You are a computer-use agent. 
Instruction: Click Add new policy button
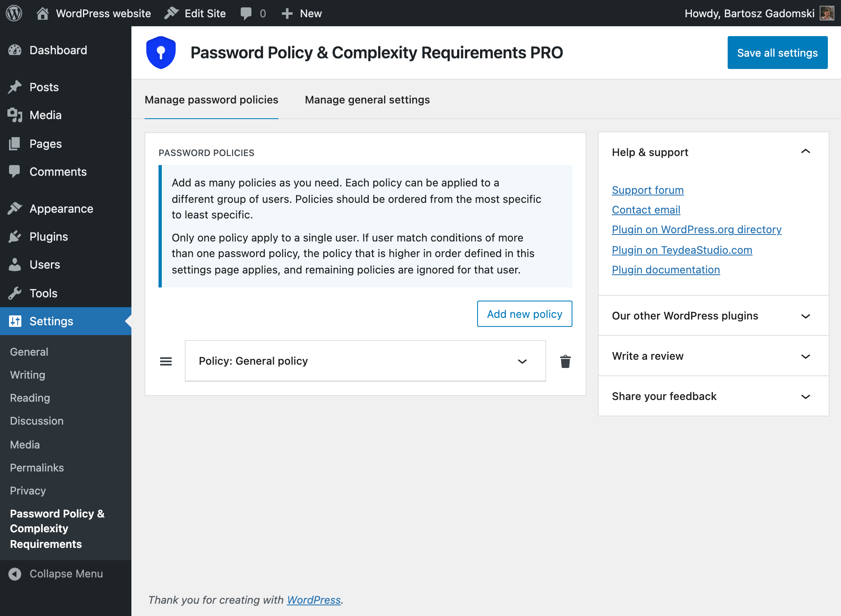[524, 314]
